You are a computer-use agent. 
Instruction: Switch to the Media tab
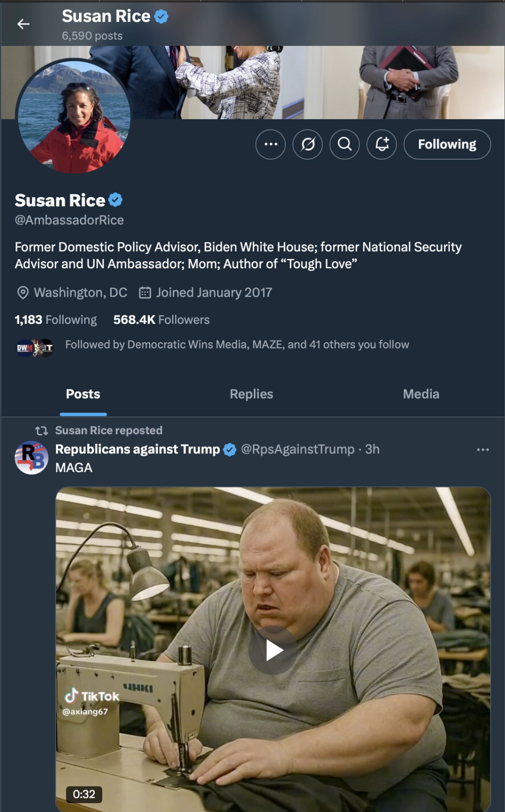pyautogui.click(x=421, y=394)
